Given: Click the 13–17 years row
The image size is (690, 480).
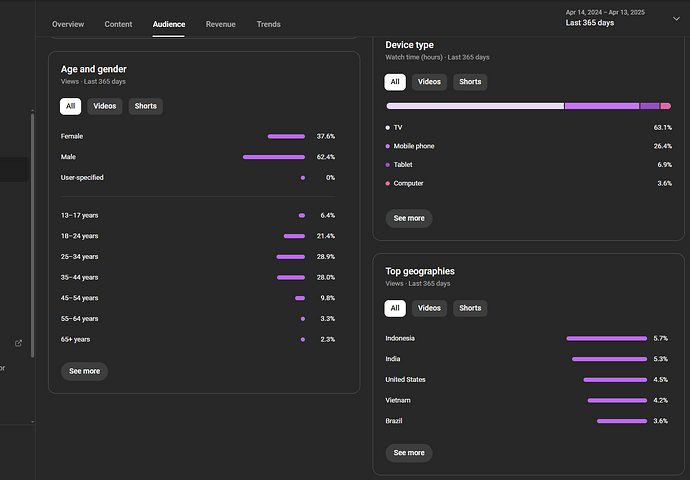Looking at the screenshot, I should (198, 216).
